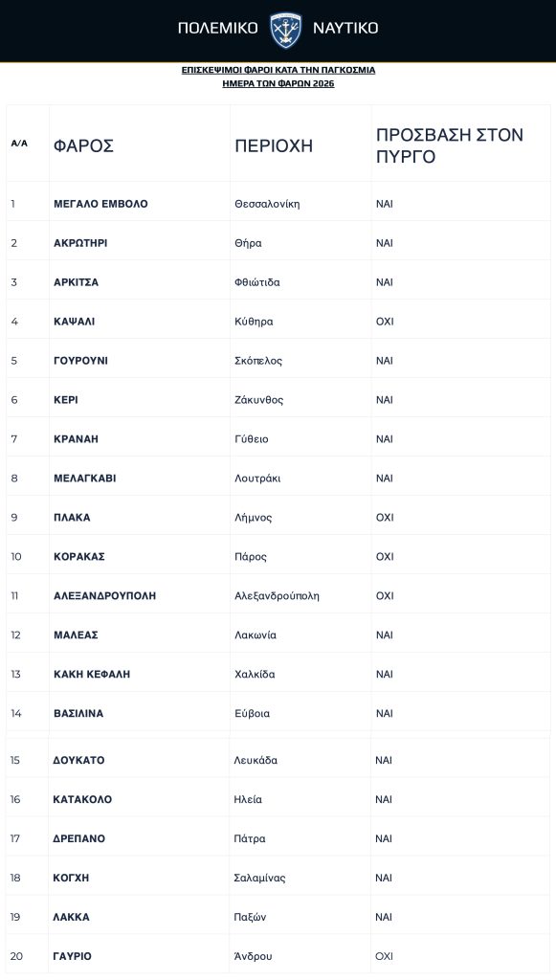The width and height of the screenshot is (556, 980).
Task: Select the Ζάκυνθος region cell
Action: (x=258, y=400)
